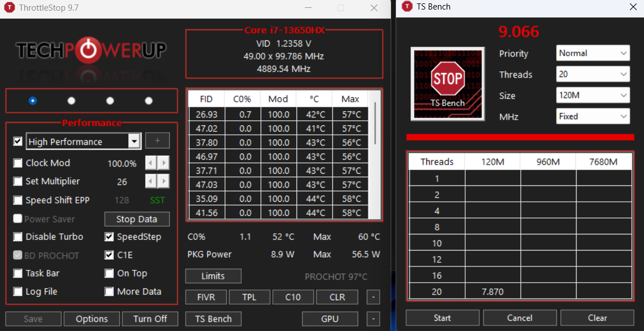
Task: Open the Priority dropdown set to Normal
Action: click(593, 53)
